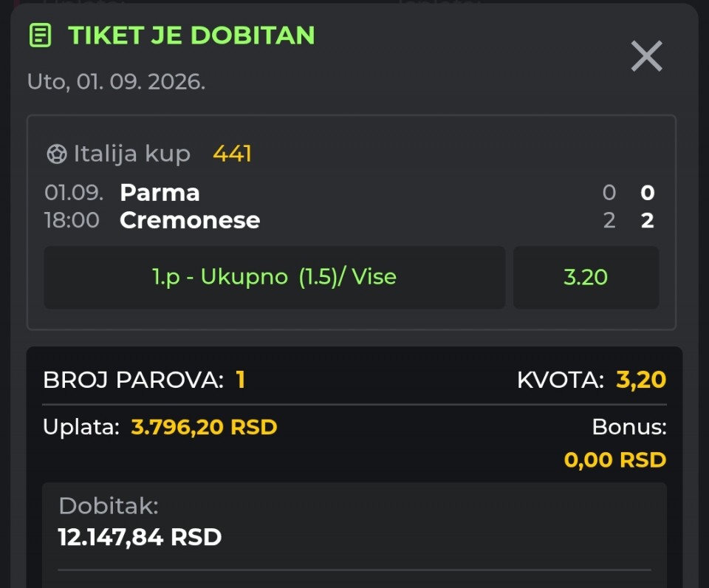This screenshot has height=588, width=709.
Task: Click the 3.20 odds box
Action: [586, 277]
